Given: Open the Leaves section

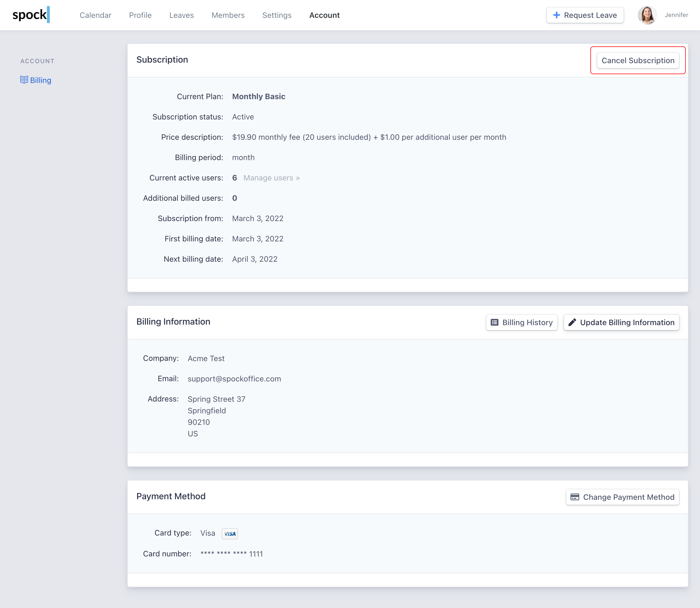Looking at the screenshot, I should 181,15.
